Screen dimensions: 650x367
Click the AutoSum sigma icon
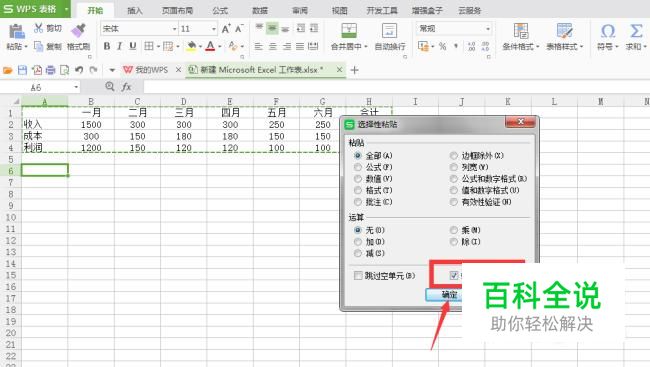point(635,31)
